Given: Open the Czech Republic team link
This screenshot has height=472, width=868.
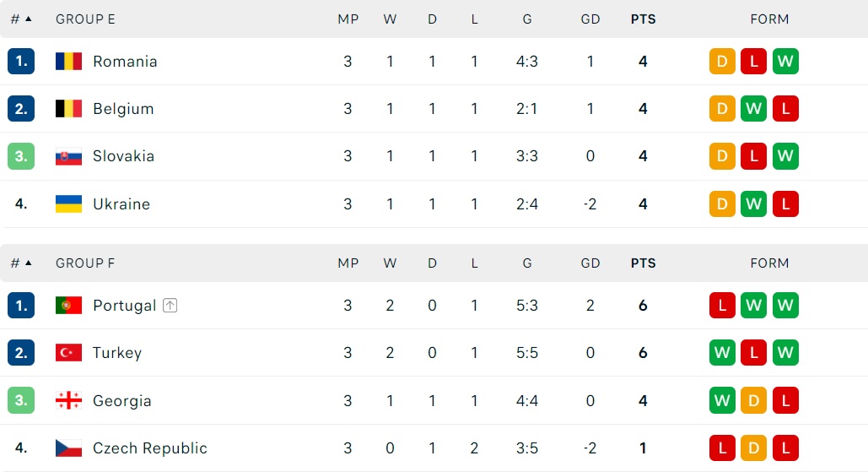Looking at the screenshot, I should coord(150,448).
